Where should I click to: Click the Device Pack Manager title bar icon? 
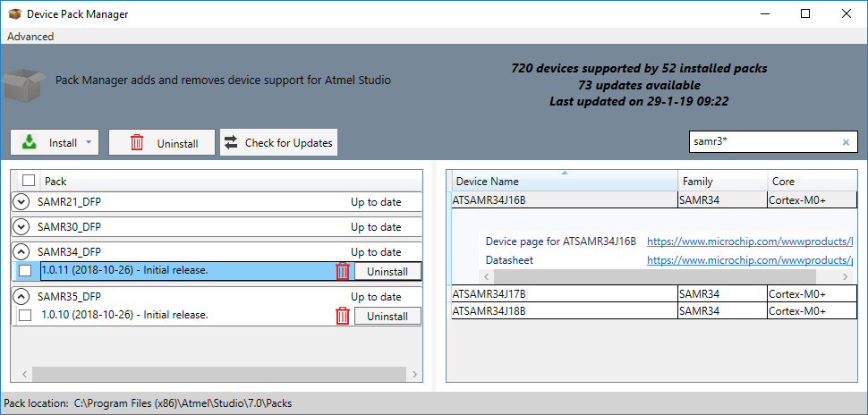click(x=15, y=13)
